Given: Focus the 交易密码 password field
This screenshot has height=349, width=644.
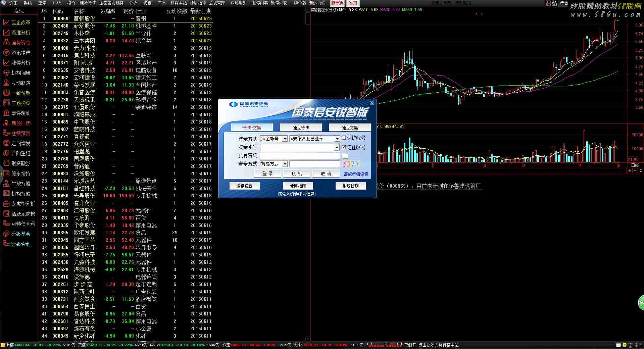Looking at the screenshot, I should [300, 156].
